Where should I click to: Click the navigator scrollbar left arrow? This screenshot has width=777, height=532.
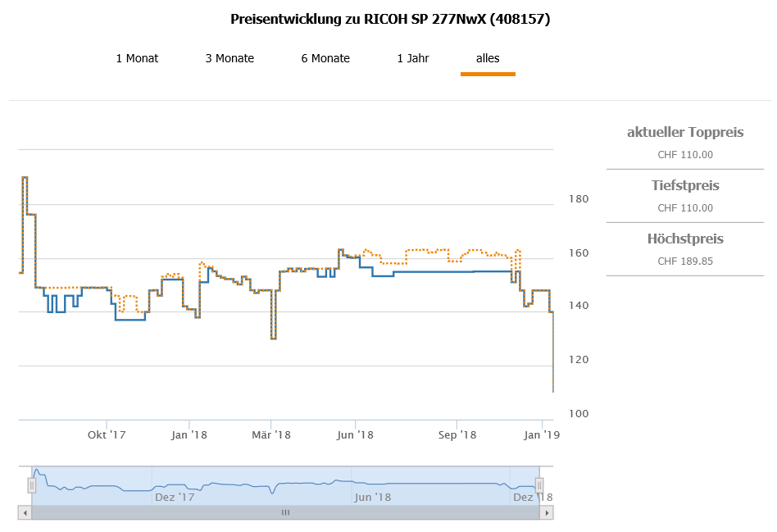(x=25, y=512)
